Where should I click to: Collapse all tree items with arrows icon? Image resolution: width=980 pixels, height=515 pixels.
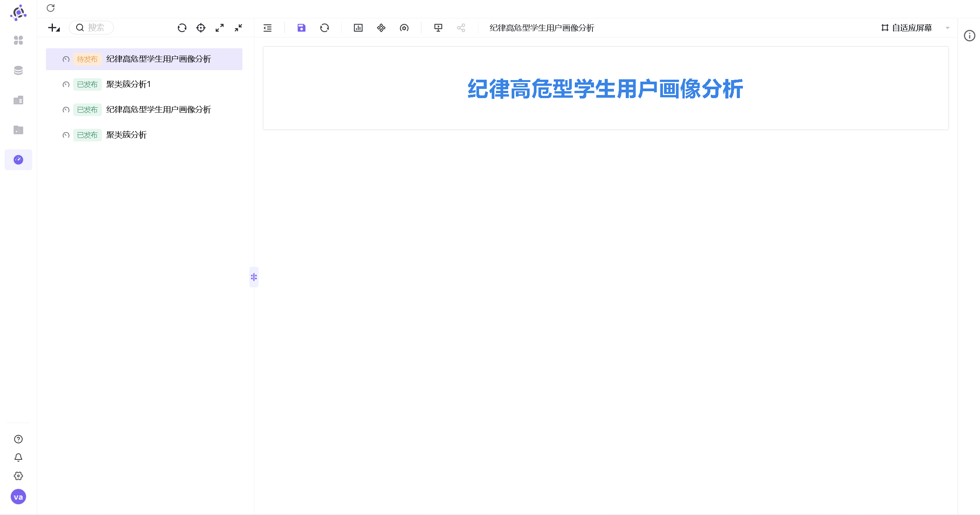tap(238, 28)
